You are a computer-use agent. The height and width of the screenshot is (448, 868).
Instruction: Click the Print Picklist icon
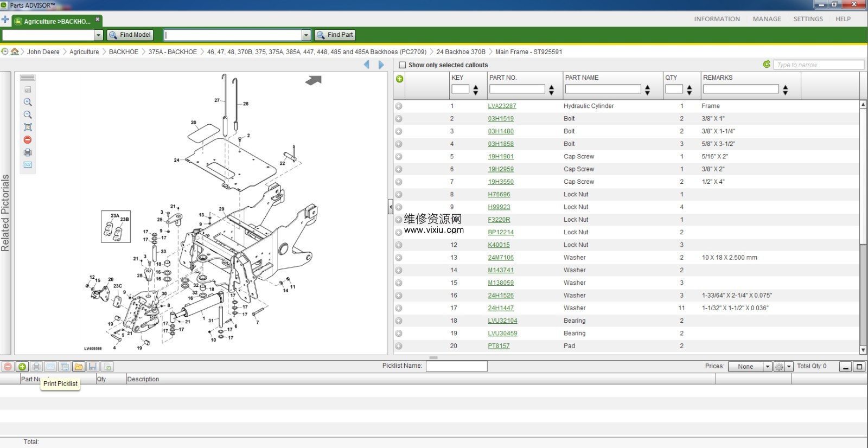(36, 367)
